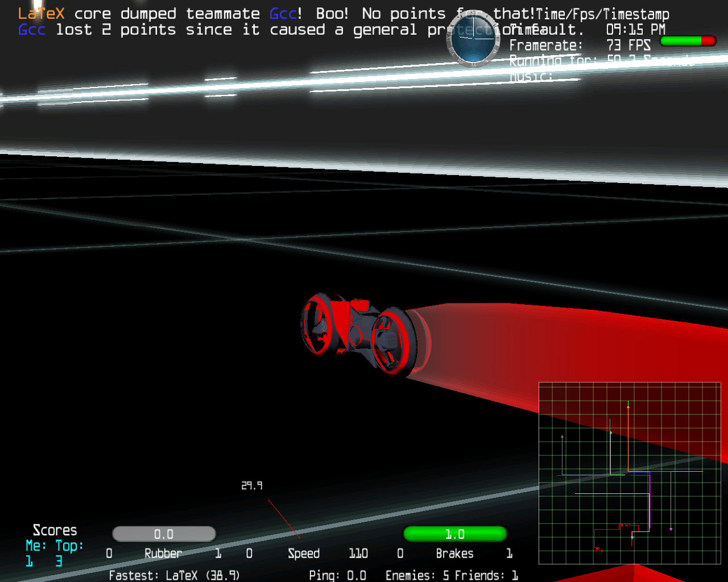Click the round clock icon at top
The width and height of the screenshot is (728, 582).
coord(473,38)
